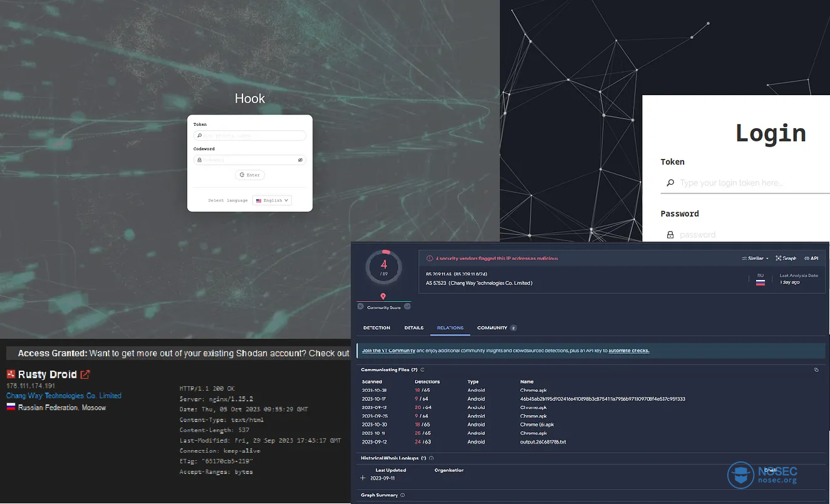Click the Rusty Droid favicon icon

coord(11,374)
